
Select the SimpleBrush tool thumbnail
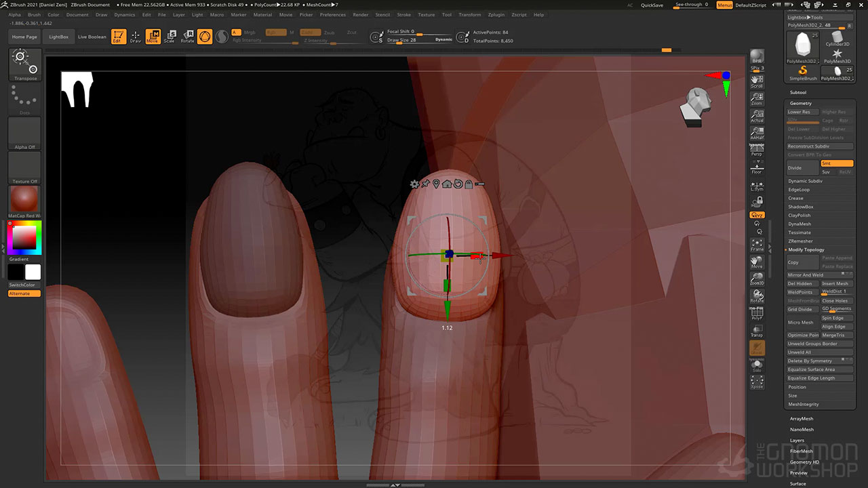coord(803,73)
